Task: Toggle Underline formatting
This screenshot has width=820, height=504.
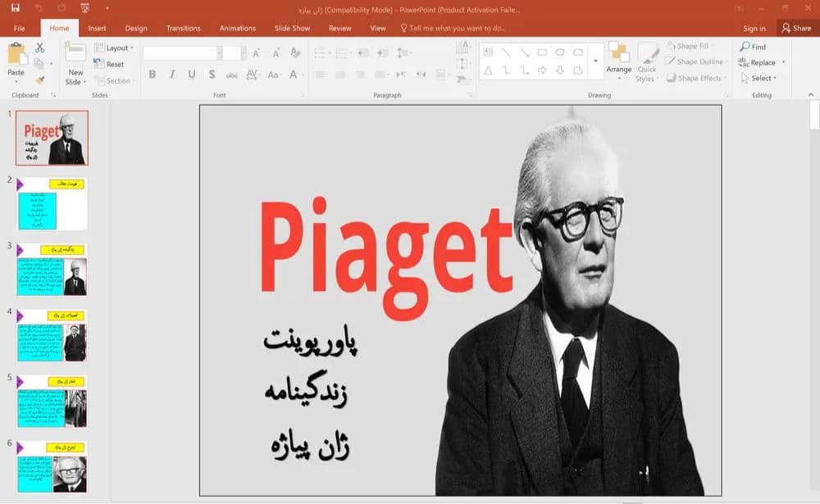Action: coord(192,75)
